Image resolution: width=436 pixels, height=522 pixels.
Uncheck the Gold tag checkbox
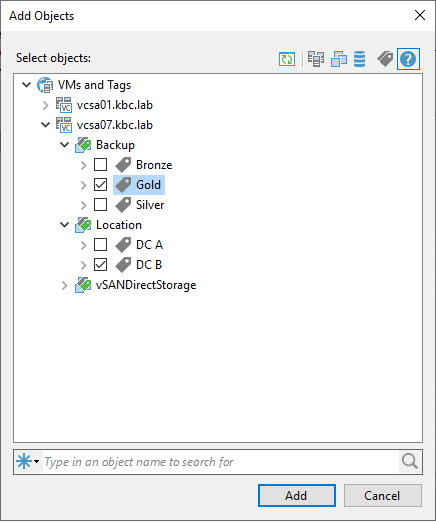click(x=100, y=185)
